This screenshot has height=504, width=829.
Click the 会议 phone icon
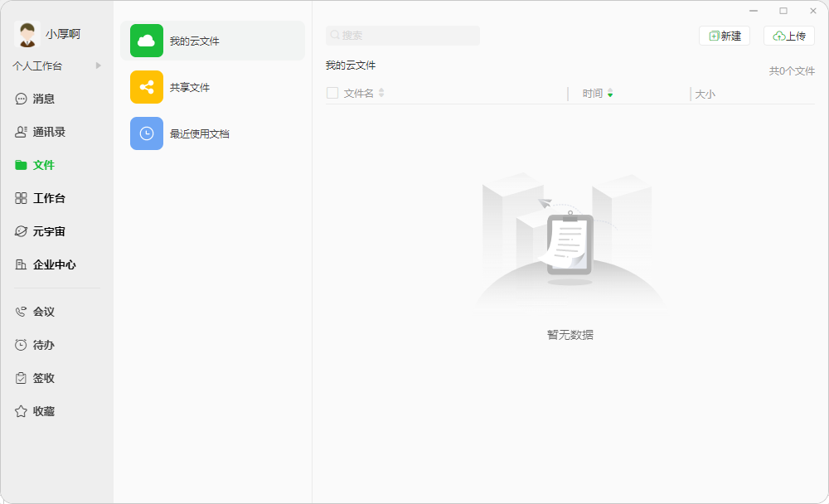point(21,312)
